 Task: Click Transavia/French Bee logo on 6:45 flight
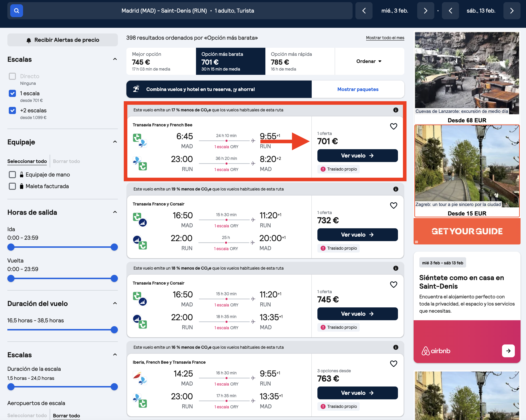tap(140, 141)
